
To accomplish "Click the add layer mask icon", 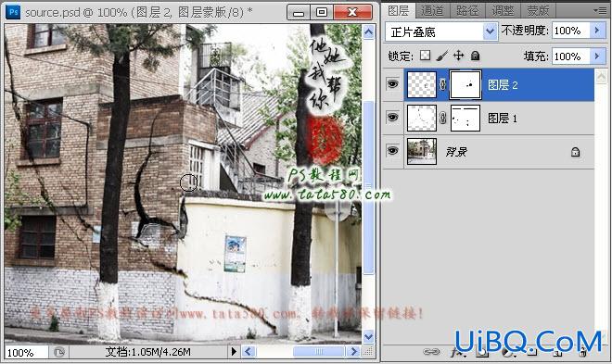I will tap(482, 352).
